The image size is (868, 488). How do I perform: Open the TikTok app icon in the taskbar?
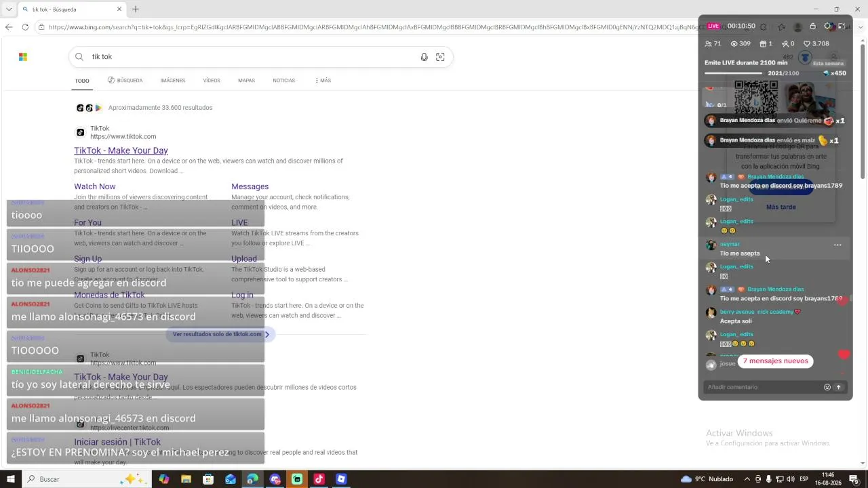coord(319,479)
